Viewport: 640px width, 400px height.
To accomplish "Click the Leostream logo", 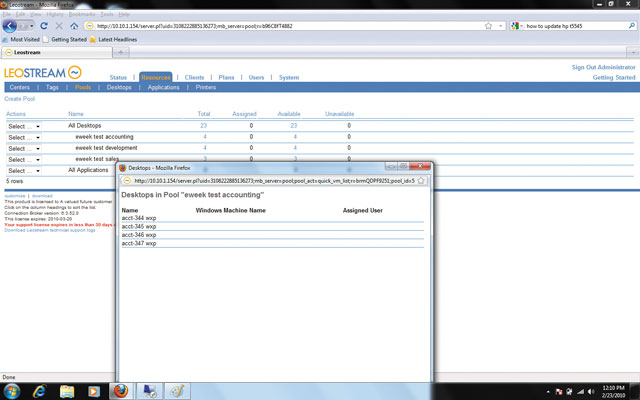I will (42, 73).
